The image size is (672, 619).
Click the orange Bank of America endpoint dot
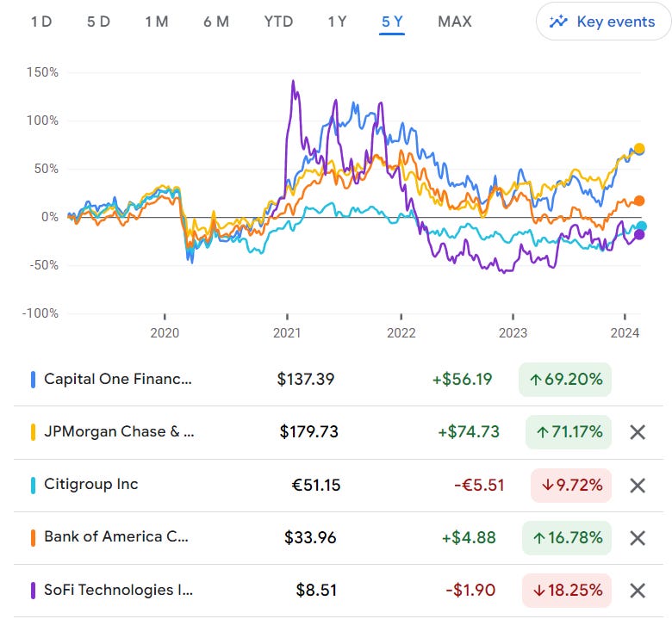tap(639, 201)
